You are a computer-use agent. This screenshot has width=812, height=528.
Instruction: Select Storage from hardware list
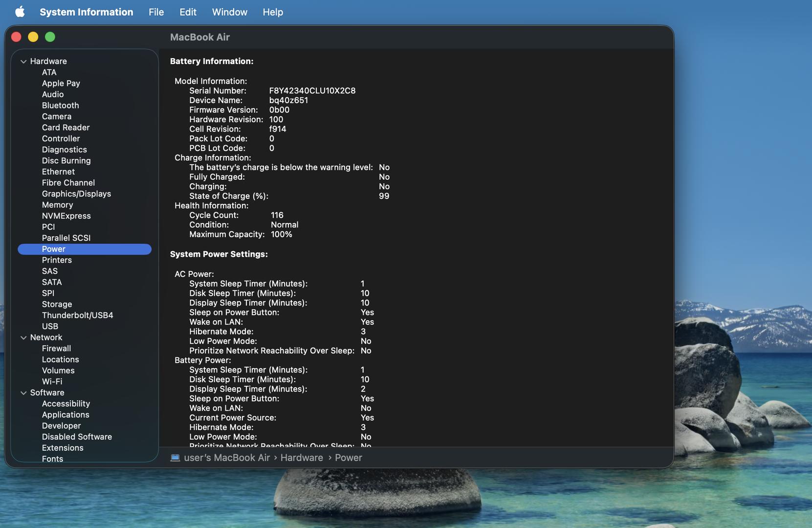(x=57, y=304)
